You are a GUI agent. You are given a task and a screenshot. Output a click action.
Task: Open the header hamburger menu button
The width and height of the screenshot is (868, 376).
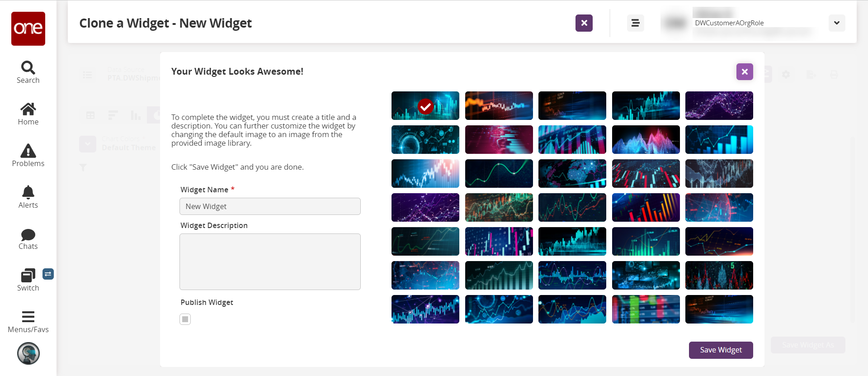635,23
